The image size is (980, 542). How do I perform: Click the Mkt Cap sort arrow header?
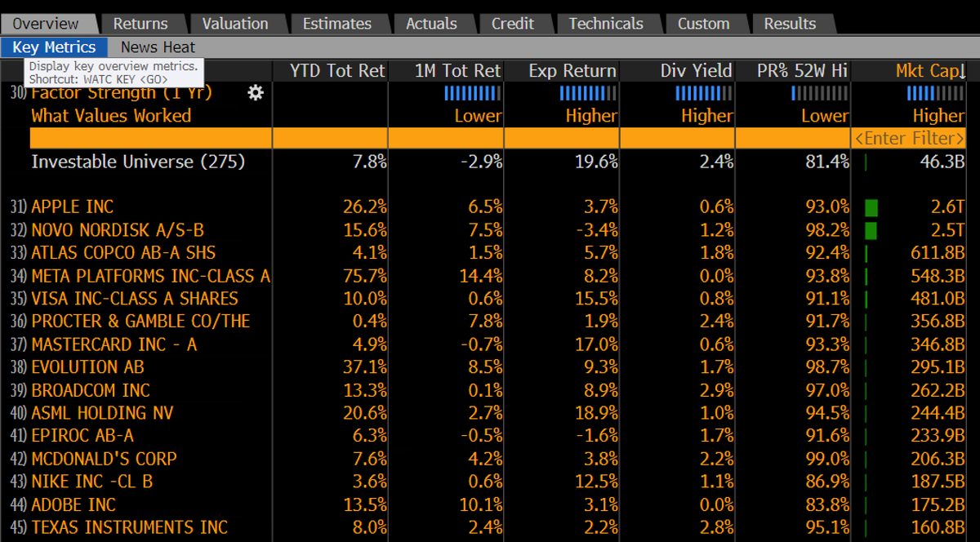[x=931, y=71]
